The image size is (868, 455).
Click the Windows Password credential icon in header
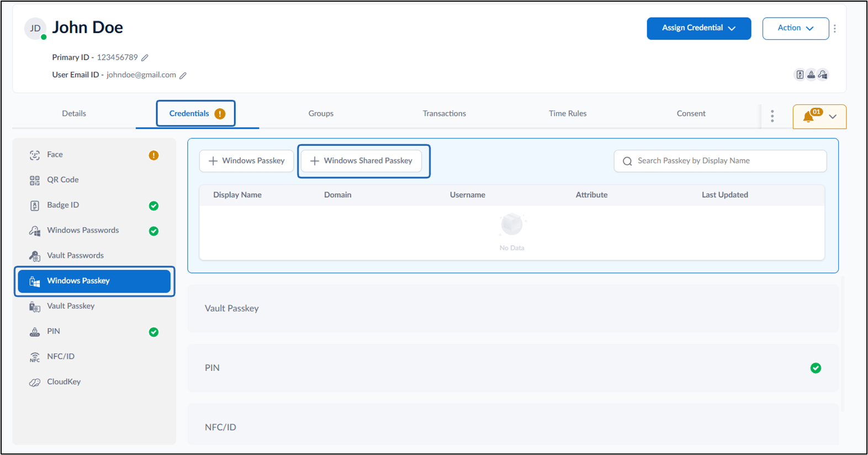point(823,75)
